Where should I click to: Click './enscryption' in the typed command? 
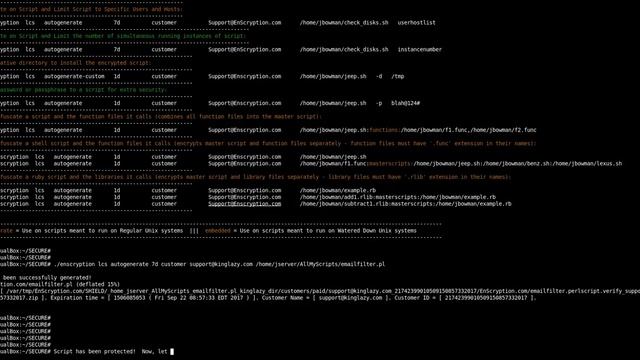pyautogui.click(x=75, y=264)
